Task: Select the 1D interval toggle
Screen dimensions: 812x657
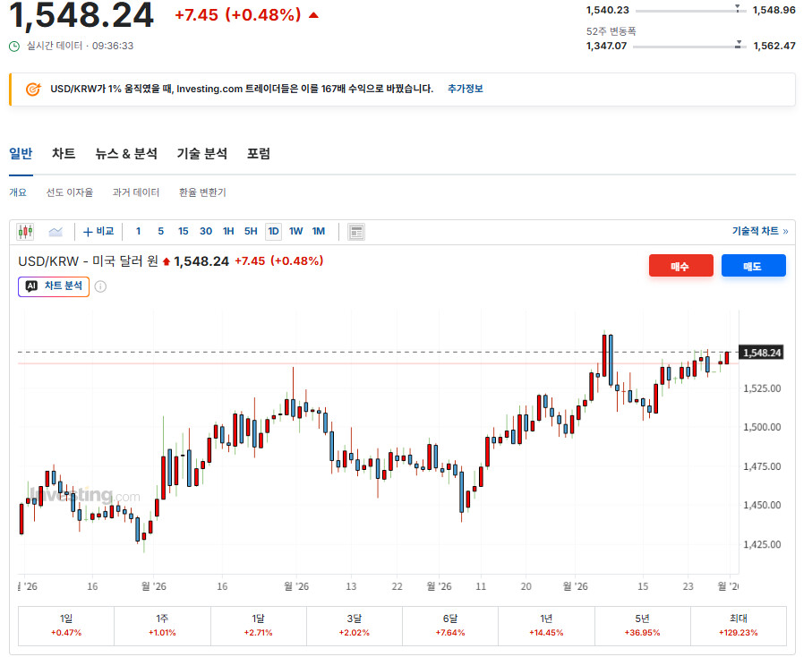Action: click(273, 232)
